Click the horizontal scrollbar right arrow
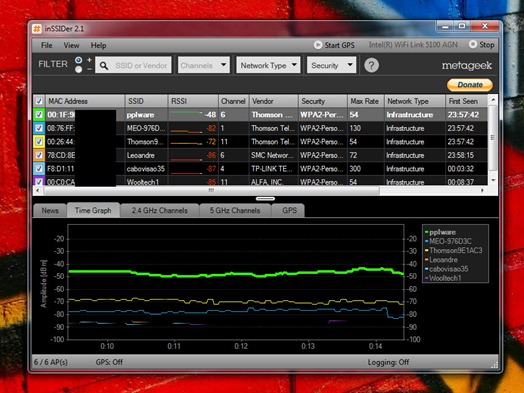Image resolution: width=524 pixels, height=393 pixels. pyautogui.click(x=482, y=190)
